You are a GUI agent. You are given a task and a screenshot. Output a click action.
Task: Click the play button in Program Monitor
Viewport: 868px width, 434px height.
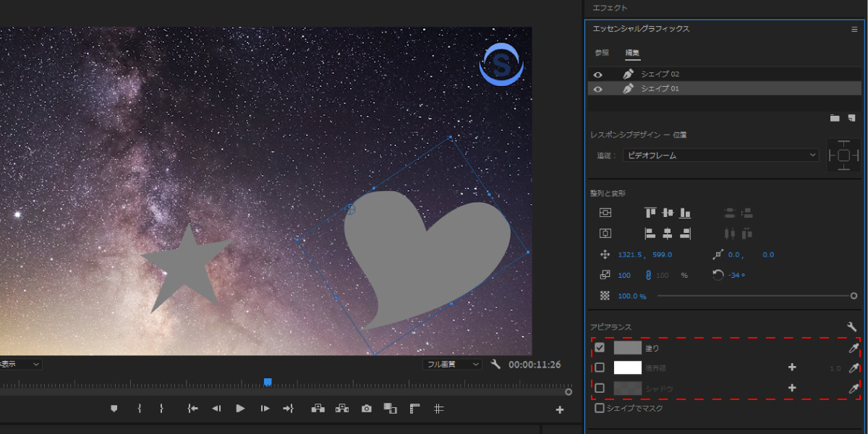240,409
